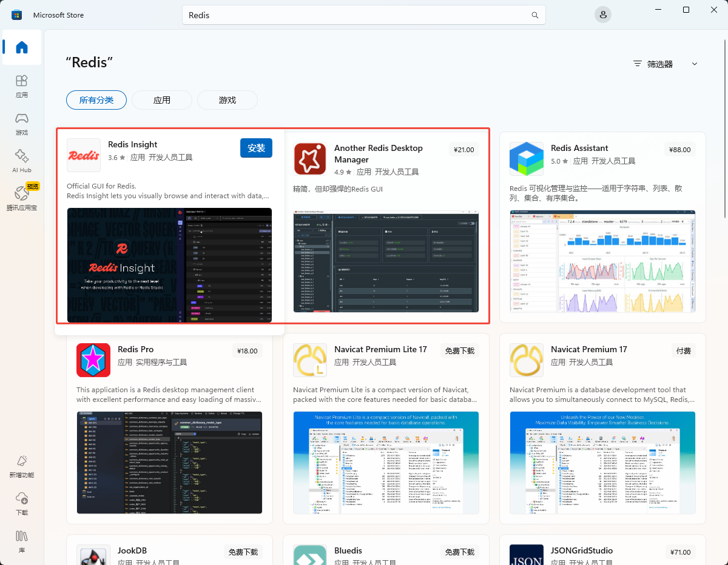Expand the 筛选器 chevron
The width and height of the screenshot is (728, 565).
(695, 64)
